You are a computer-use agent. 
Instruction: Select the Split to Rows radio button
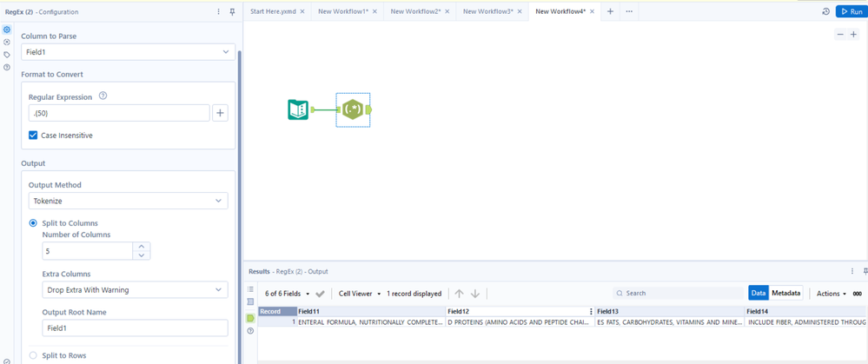33,355
